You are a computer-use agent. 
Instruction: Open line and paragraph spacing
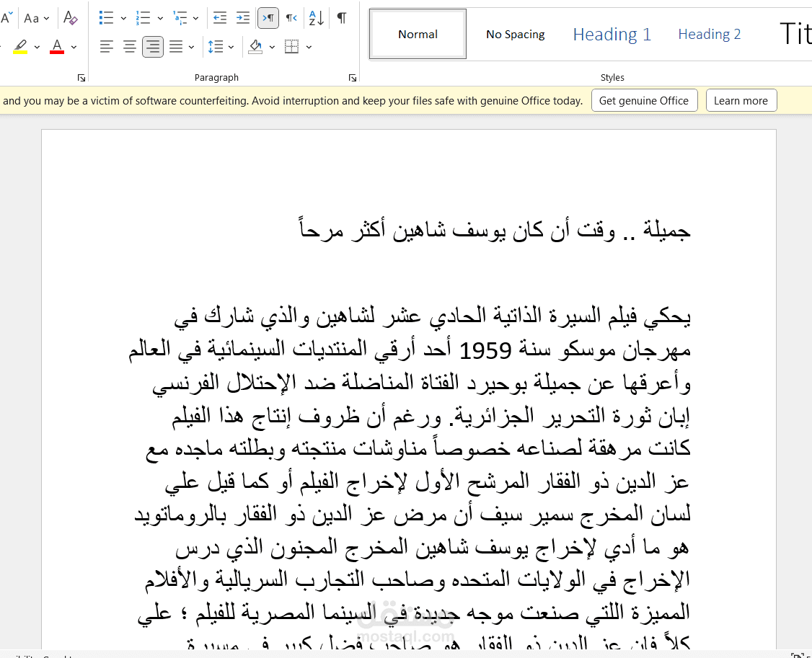[x=216, y=47]
